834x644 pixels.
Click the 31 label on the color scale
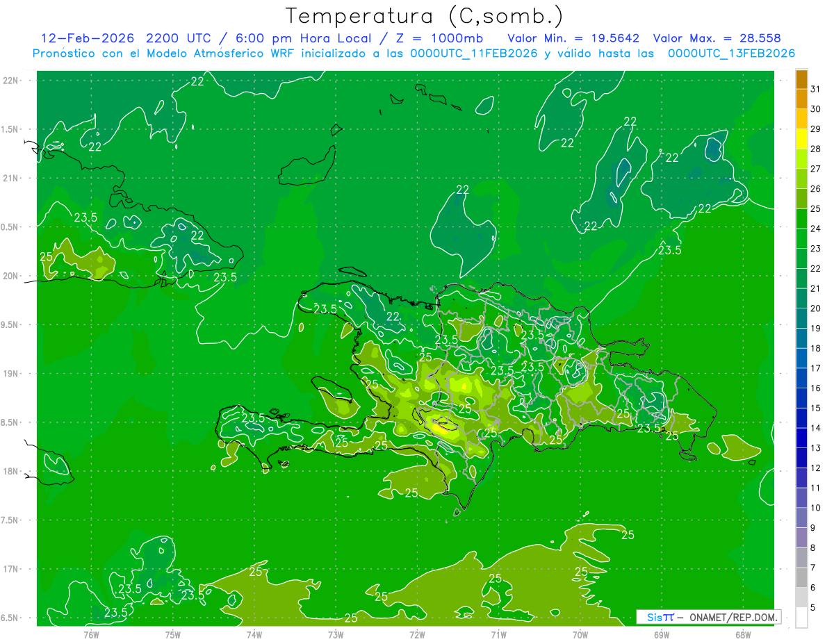tap(816, 89)
